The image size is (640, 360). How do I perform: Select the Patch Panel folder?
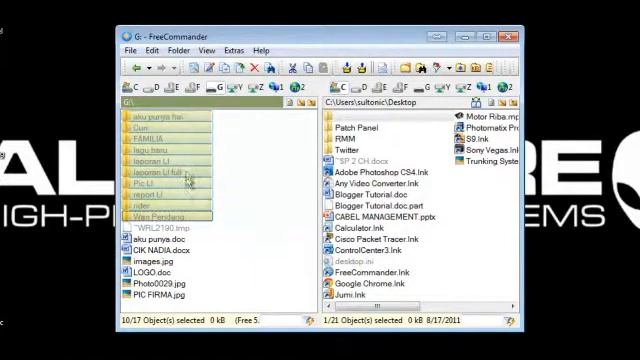(351, 128)
